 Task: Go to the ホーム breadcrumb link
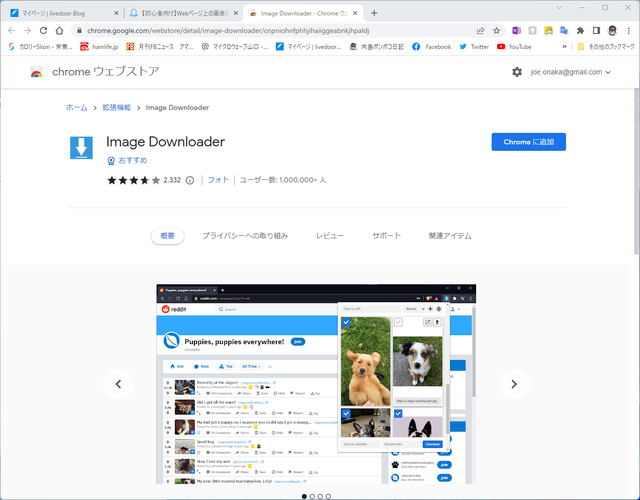pos(76,108)
